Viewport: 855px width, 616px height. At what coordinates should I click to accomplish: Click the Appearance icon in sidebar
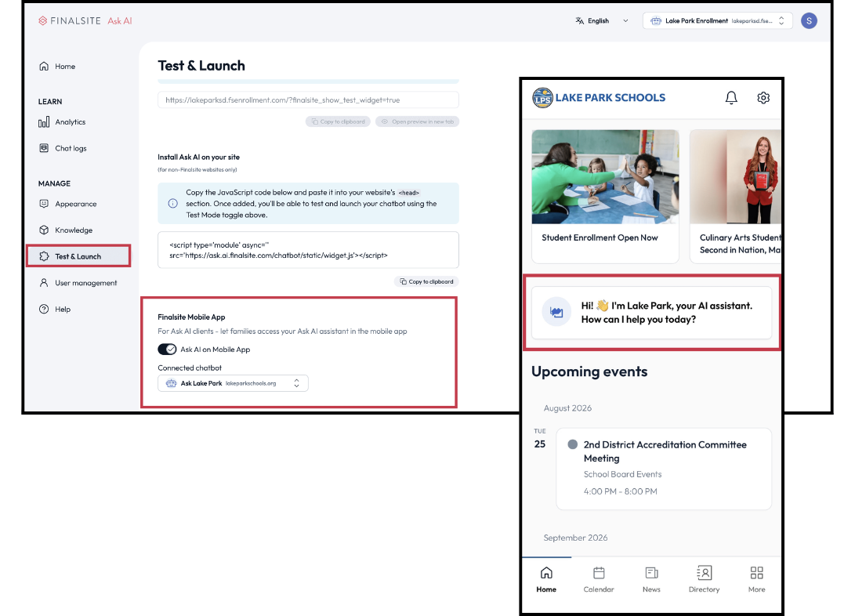tap(44, 204)
